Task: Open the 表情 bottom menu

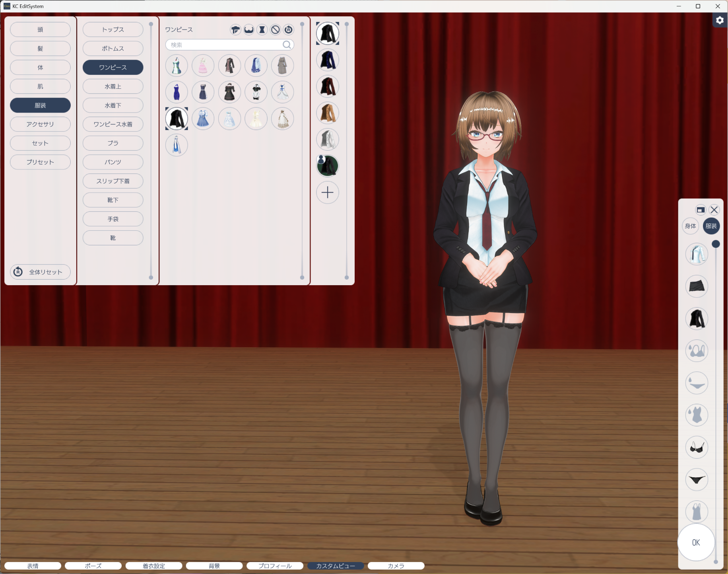Action: click(33, 566)
